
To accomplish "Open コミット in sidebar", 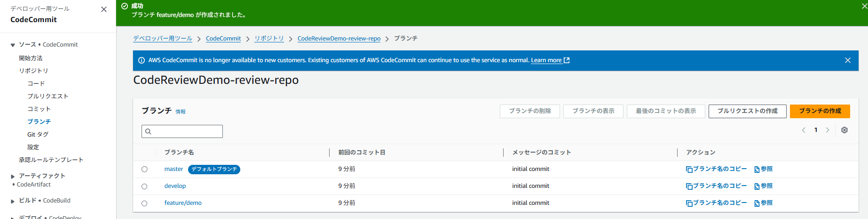I will point(39,109).
